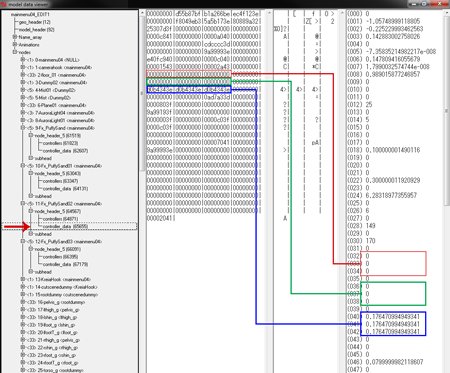
Task: Select float row (030) value 170
Action: (361, 241)
